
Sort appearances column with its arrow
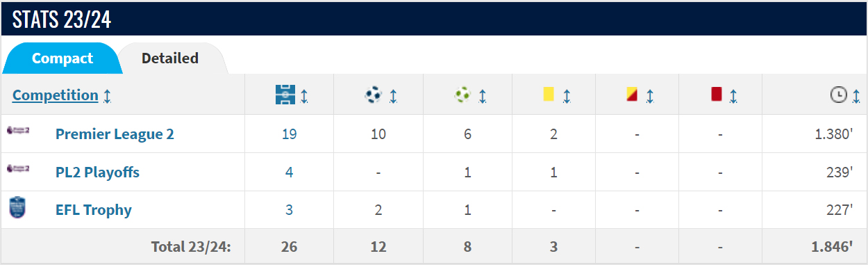304,96
